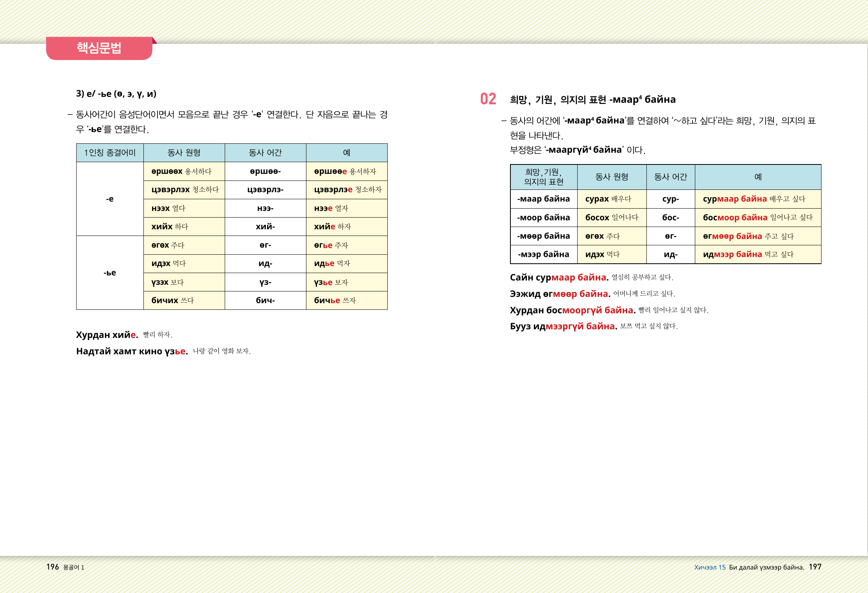Select the -мээр байна suffix cell
The image size is (868, 593).
543,254
